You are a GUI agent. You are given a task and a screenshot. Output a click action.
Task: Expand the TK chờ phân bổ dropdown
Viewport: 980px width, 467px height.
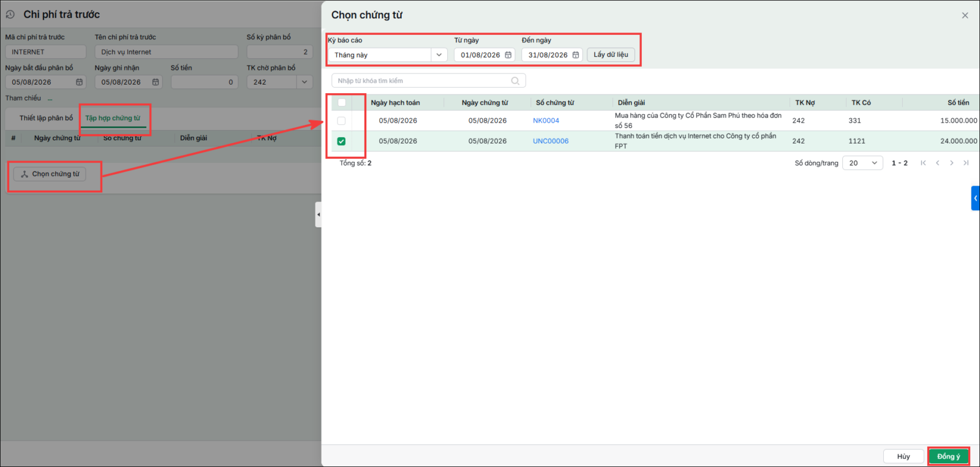304,82
